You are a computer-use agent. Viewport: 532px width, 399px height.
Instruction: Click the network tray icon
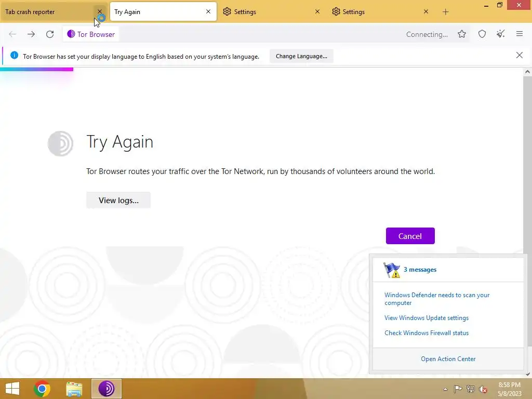[471, 389]
